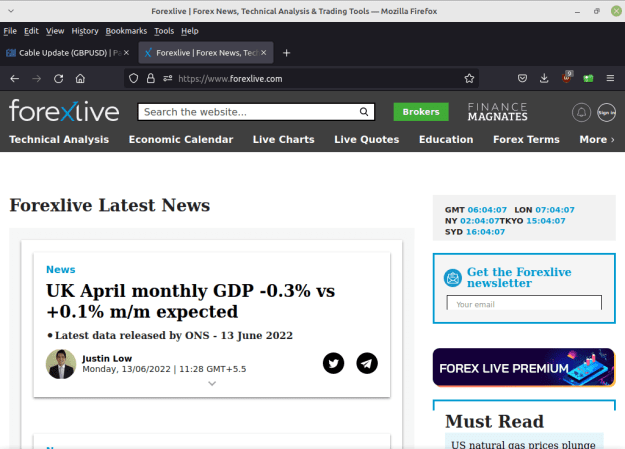625x449 pixels.
Task: Expand the GDP article with down chevron
Action: tap(212, 384)
